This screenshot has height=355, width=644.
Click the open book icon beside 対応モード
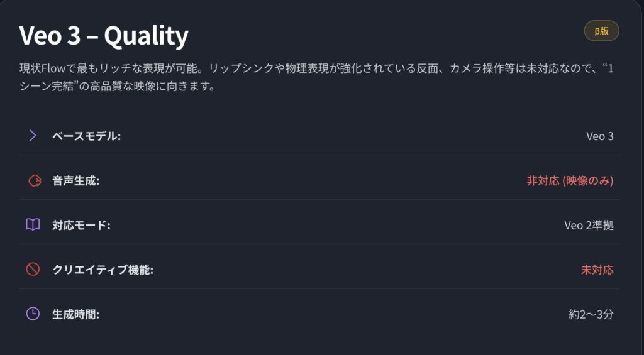click(x=33, y=225)
